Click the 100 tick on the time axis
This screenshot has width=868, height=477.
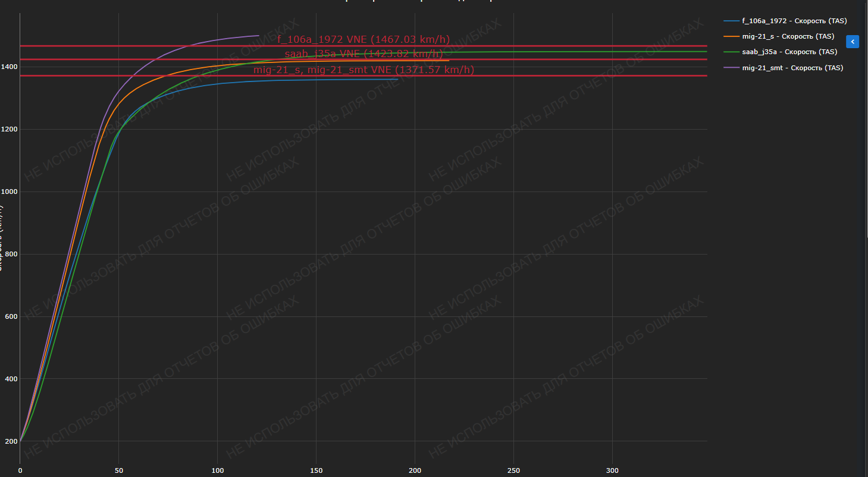[x=217, y=471]
